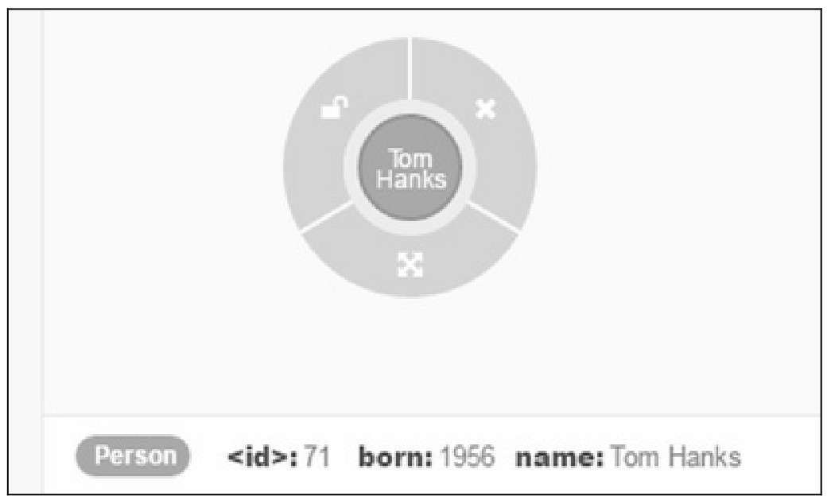
Task: Select the born value 1956
Action: click(x=468, y=457)
